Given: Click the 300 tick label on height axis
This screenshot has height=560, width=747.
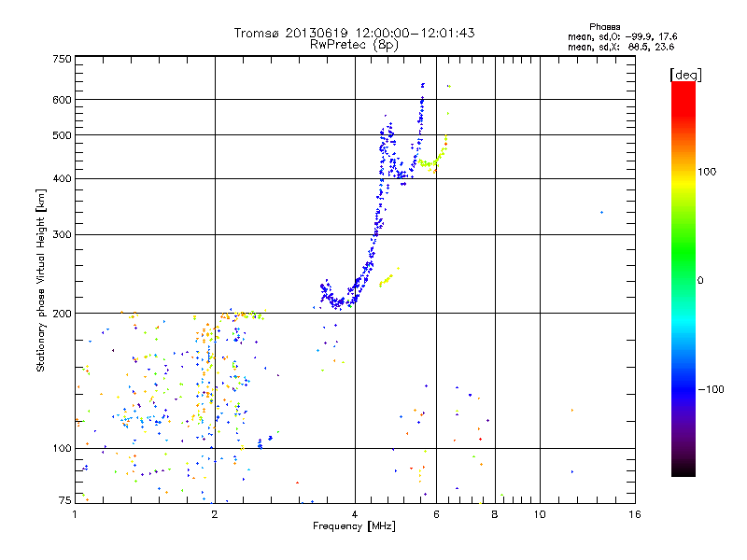Looking at the screenshot, I should click(x=62, y=234).
